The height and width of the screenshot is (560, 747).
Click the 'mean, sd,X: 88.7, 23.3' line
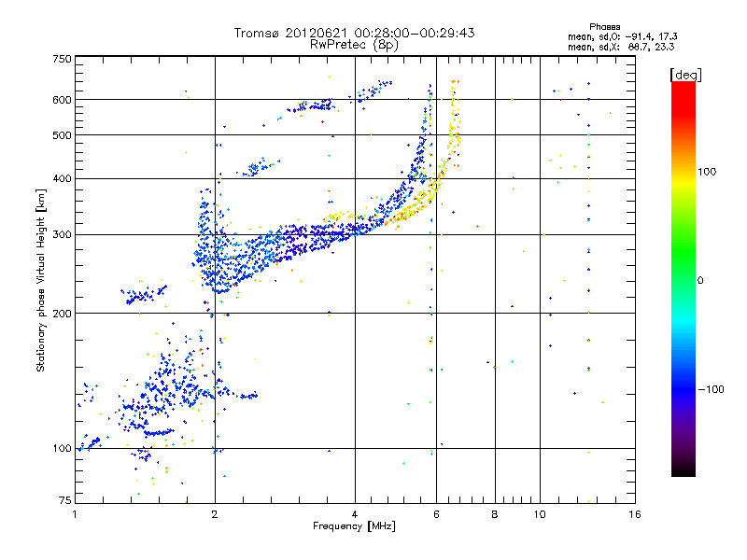tap(621, 47)
